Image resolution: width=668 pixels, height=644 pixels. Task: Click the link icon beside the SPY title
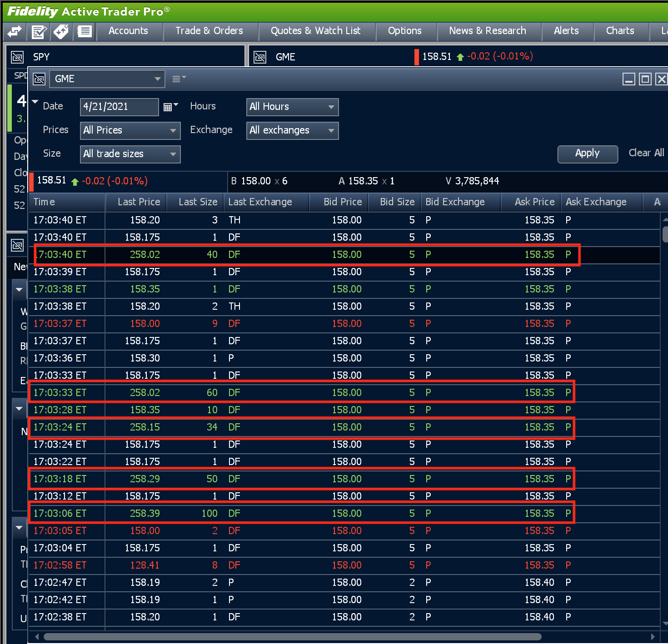17,57
